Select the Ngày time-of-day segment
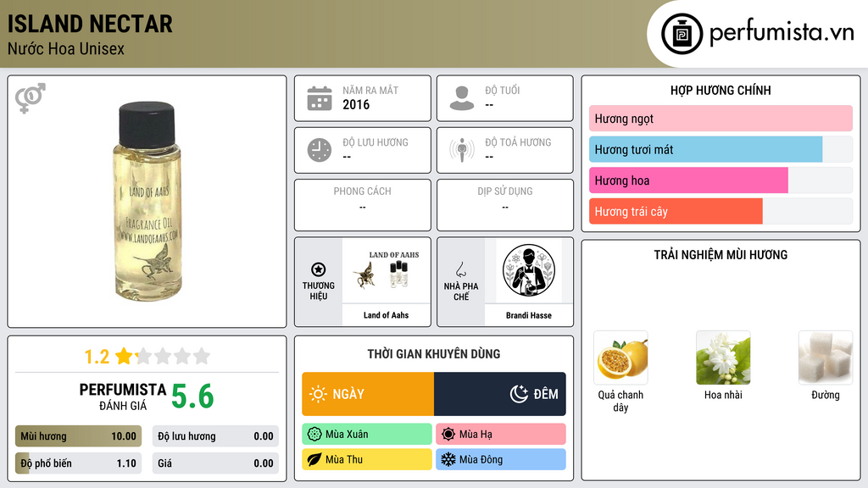 tap(368, 394)
